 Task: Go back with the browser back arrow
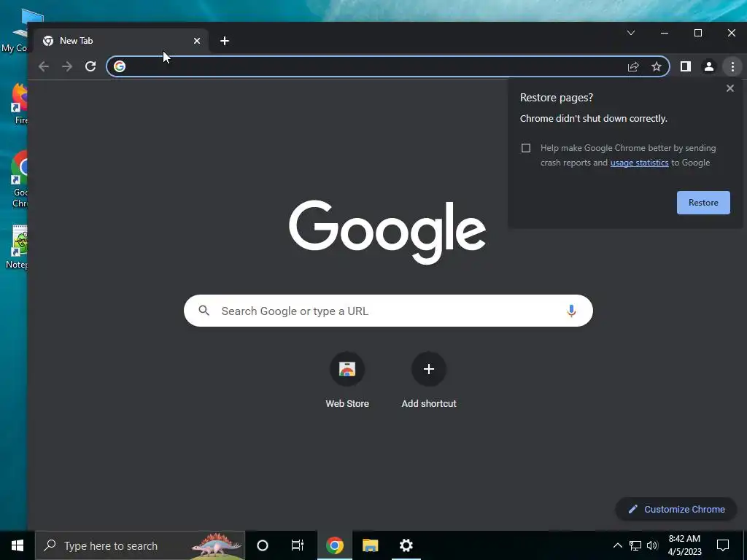(44, 66)
